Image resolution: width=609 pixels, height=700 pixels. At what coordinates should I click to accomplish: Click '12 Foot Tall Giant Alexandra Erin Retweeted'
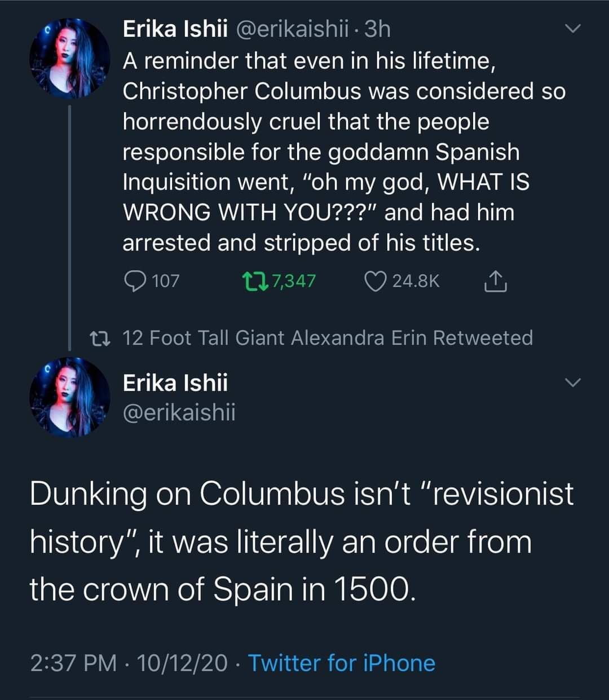click(328, 338)
